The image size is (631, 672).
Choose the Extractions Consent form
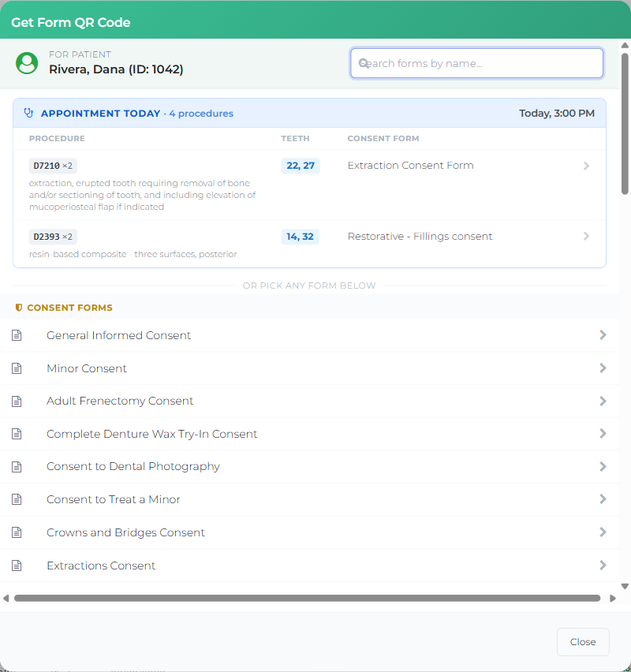pos(309,566)
